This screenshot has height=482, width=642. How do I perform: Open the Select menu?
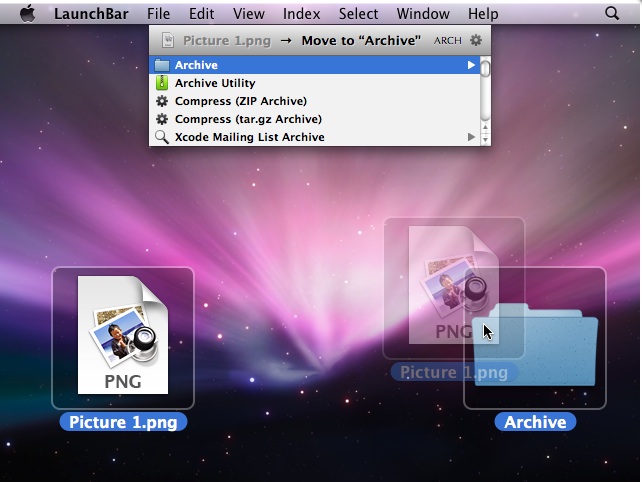[358, 14]
